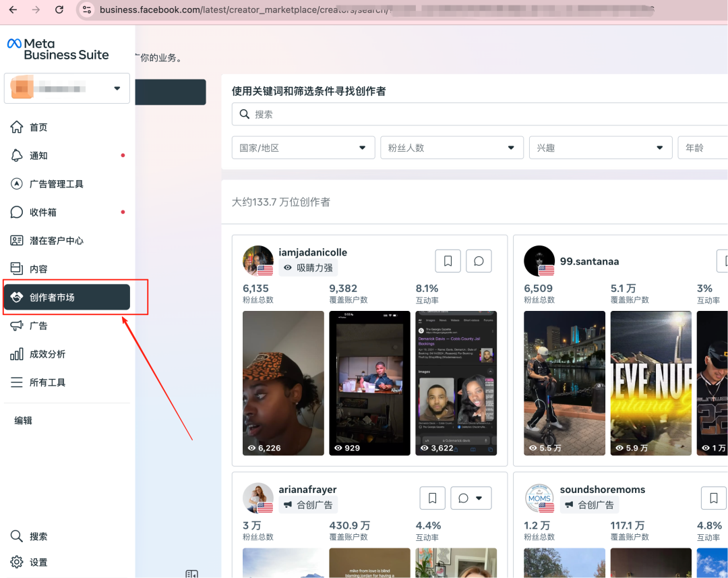Click the 首页 home icon
728x578 pixels.
coord(37,127)
